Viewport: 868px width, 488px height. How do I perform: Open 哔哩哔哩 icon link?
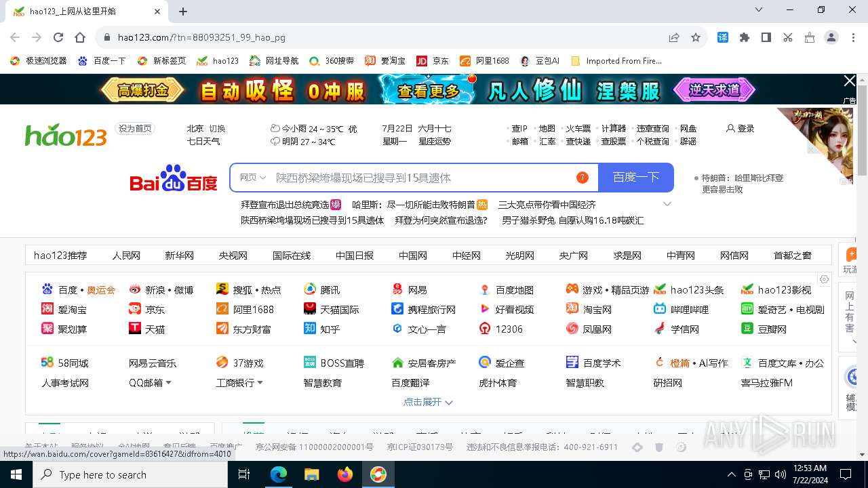click(x=660, y=309)
